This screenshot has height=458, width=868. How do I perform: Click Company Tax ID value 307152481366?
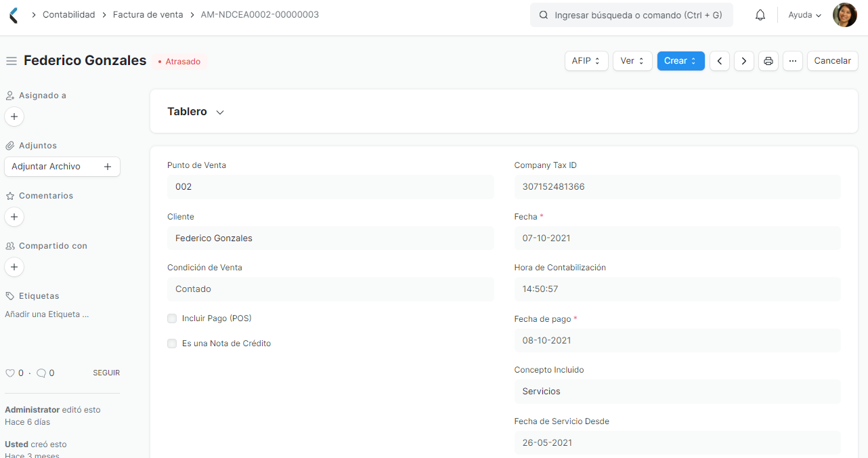[677, 187]
